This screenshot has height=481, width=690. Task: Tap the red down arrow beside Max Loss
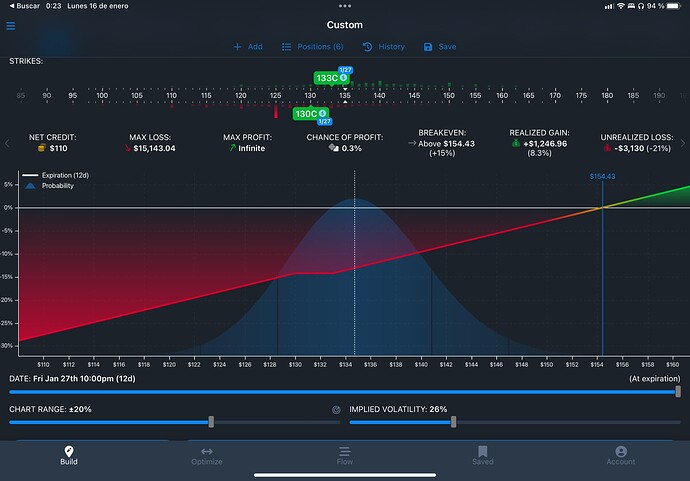click(x=128, y=148)
